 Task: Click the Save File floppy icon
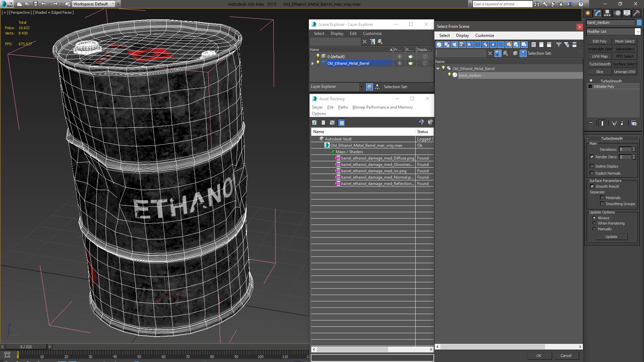(35, 4)
